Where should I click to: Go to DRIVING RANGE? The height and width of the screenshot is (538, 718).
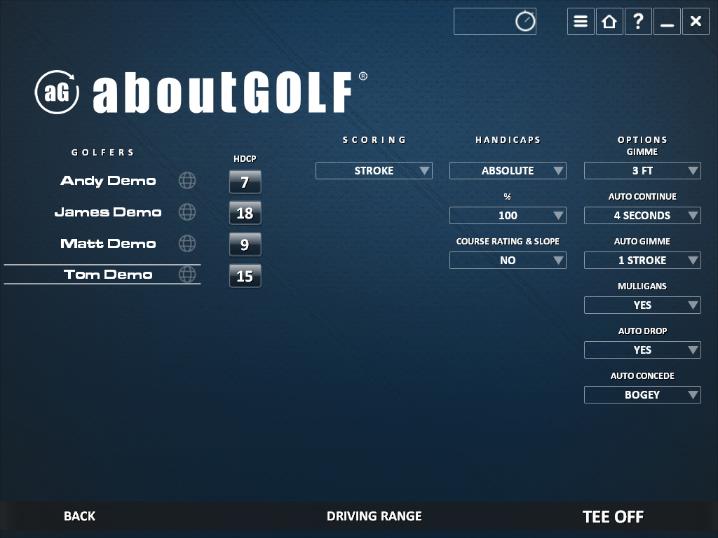[374, 516]
